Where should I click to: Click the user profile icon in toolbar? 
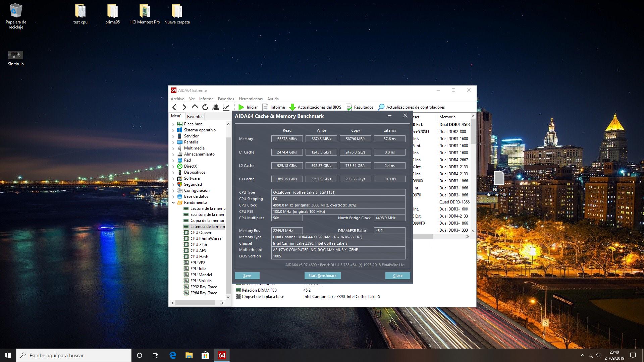216,107
